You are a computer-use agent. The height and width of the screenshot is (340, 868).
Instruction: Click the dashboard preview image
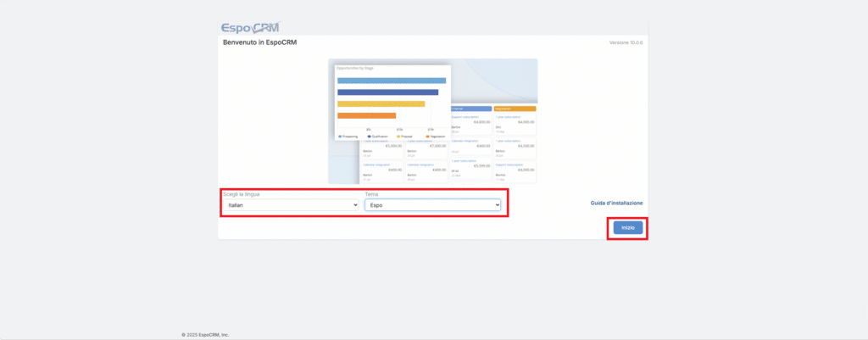point(433,121)
